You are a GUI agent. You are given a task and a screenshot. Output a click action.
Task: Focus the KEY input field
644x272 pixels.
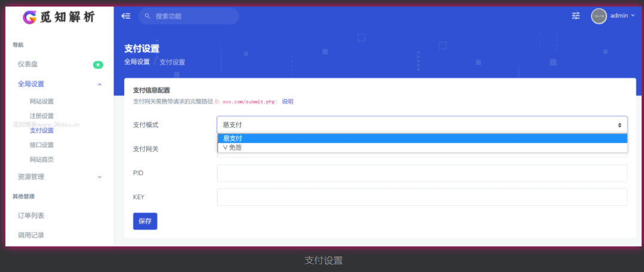pyautogui.click(x=422, y=197)
